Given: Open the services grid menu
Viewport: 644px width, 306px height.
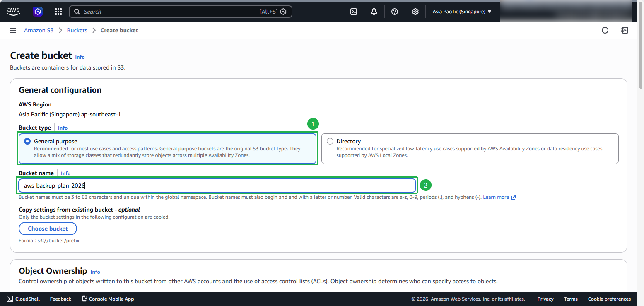Looking at the screenshot, I should (58, 12).
